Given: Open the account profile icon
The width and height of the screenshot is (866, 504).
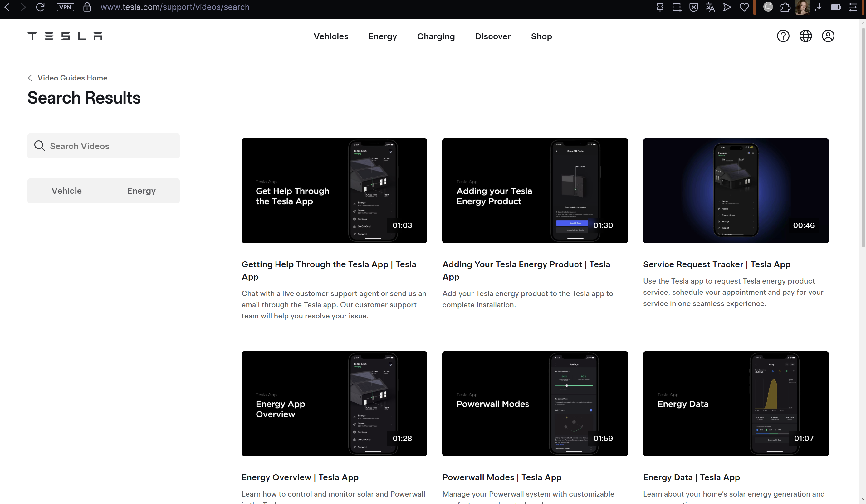Looking at the screenshot, I should click(828, 36).
